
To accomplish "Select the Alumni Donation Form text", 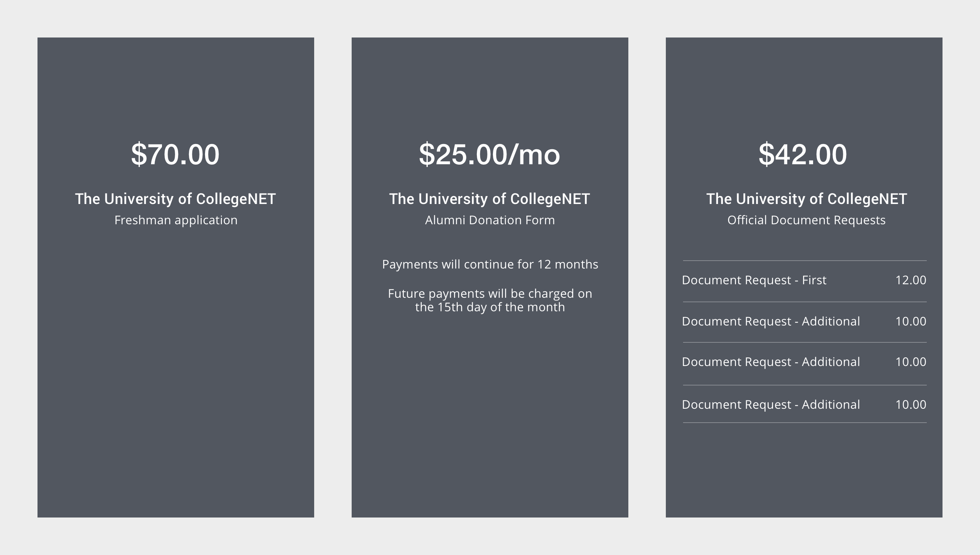I will pos(490,220).
